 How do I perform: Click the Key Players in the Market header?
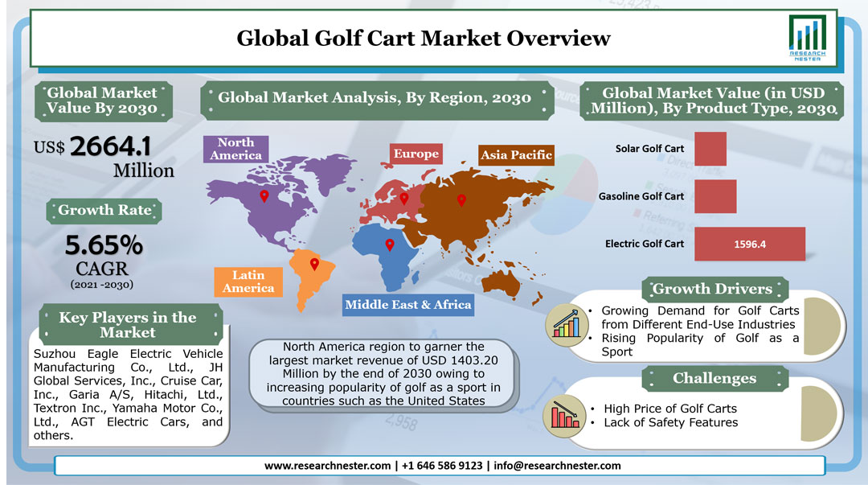pos(128,325)
